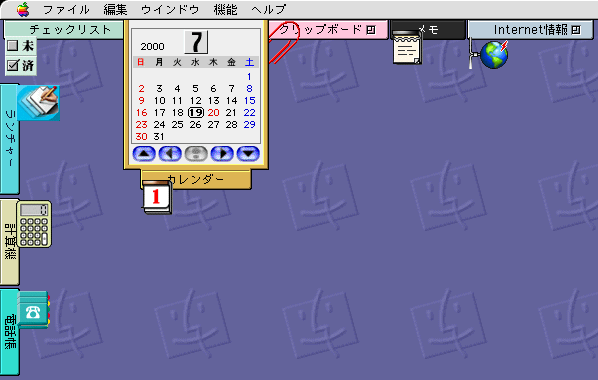Select calendar date 18
598x380 pixels.
pos(177,113)
